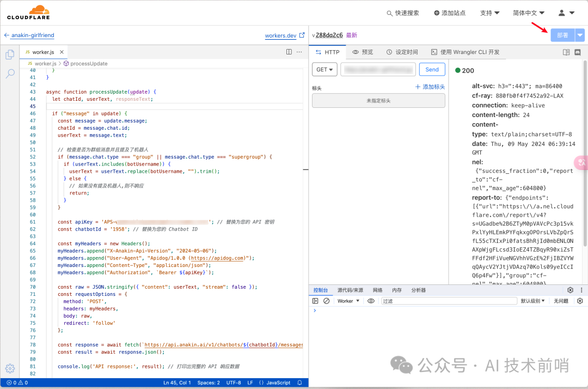Click the Cloudflare logo
Screen dimensions: 588x389
click(x=28, y=13)
